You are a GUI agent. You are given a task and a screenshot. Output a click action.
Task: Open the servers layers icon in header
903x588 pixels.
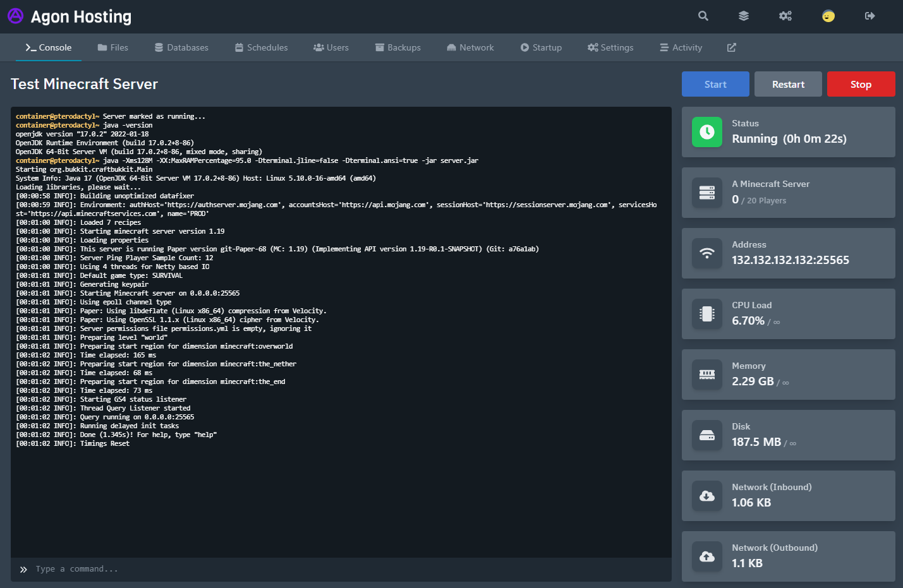(x=744, y=16)
